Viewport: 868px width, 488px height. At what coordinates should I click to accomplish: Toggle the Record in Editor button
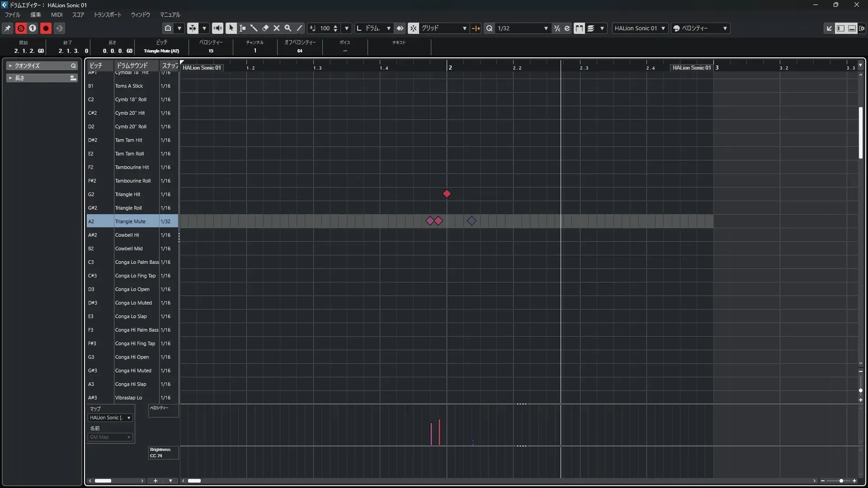point(46,28)
